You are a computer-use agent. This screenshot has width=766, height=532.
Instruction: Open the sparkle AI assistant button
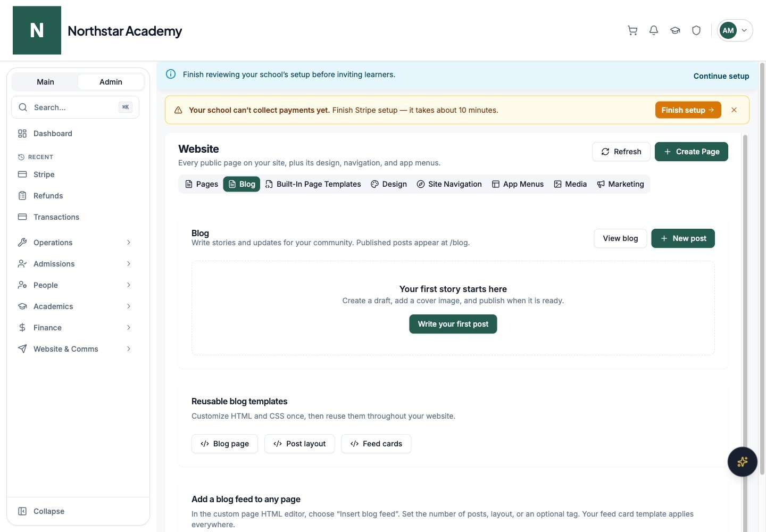pos(742,462)
